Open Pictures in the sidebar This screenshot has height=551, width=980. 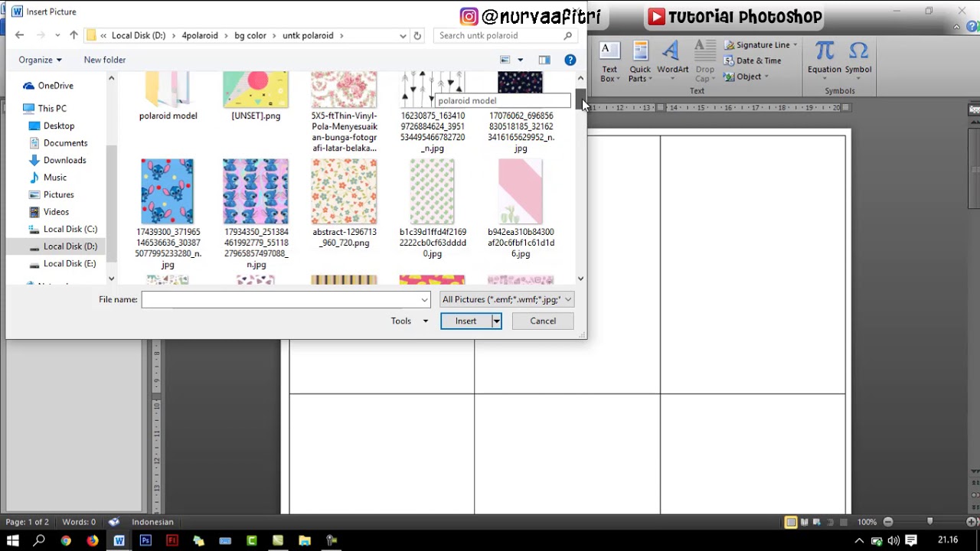click(x=58, y=194)
